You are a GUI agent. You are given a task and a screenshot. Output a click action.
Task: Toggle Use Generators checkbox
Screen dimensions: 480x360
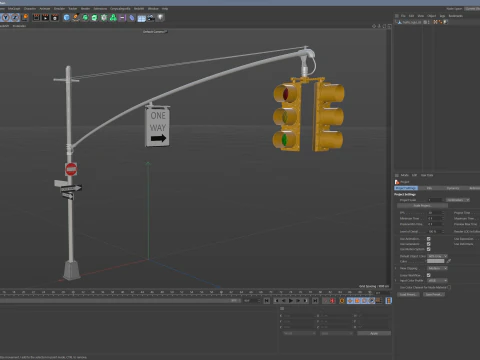tap(429, 244)
